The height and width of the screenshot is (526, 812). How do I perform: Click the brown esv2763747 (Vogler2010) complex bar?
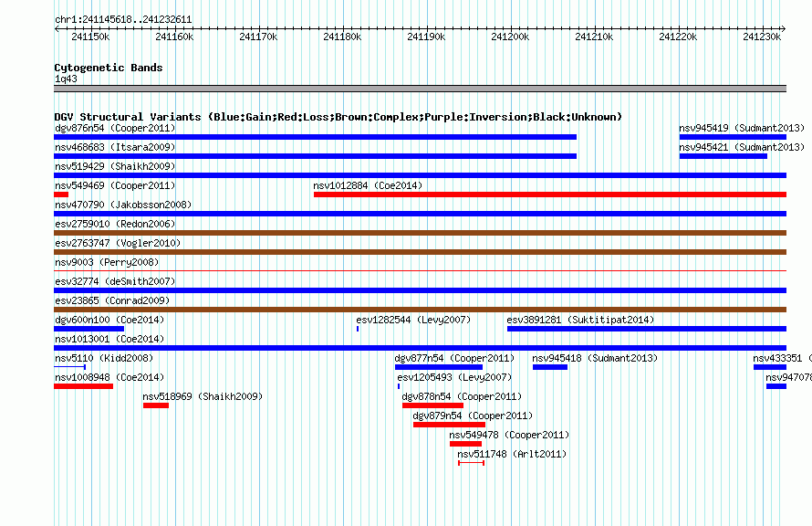pos(420,252)
